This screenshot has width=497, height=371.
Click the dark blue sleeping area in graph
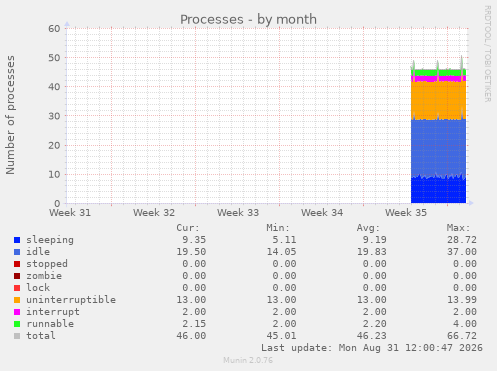tap(438, 190)
